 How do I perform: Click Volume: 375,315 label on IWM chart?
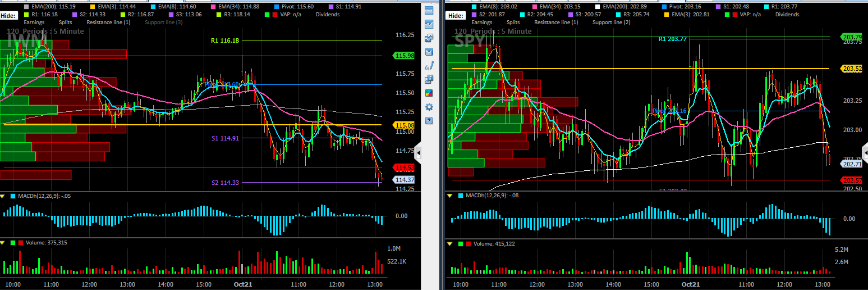point(47,243)
